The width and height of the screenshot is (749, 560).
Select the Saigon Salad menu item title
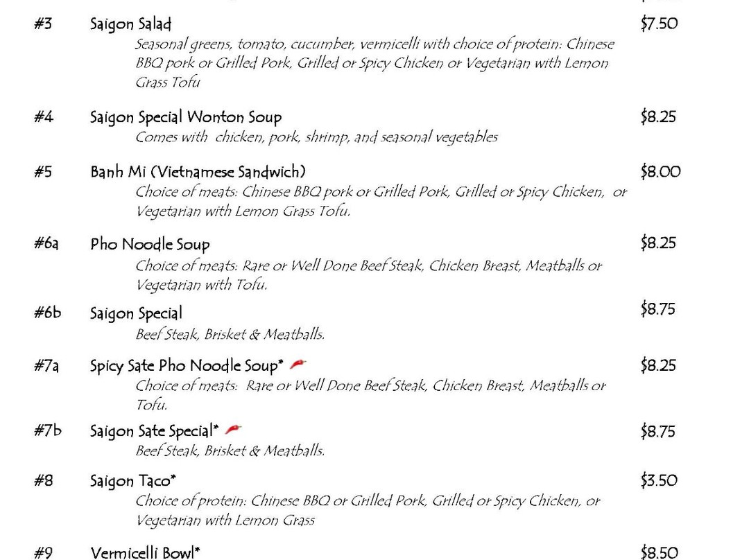pyautogui.click(x=130, y=24)
